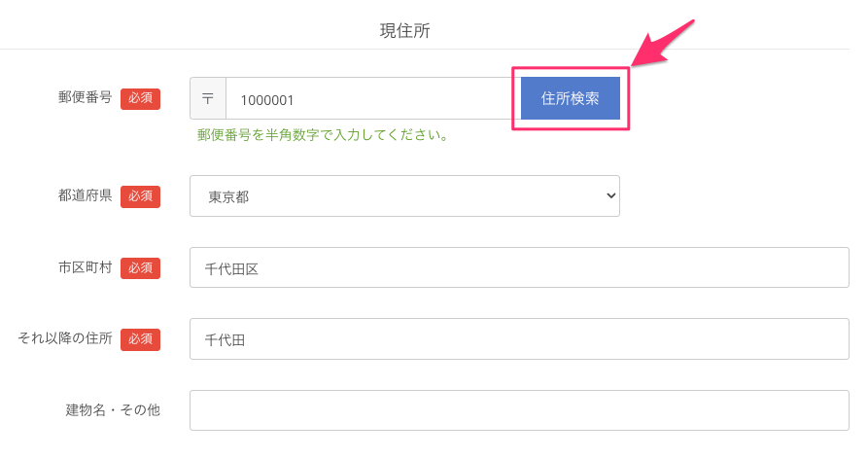The width and height of the screenshot is (868, 458).
Task: Click the それ以降の住所 field label
Action: coord(65,338)
